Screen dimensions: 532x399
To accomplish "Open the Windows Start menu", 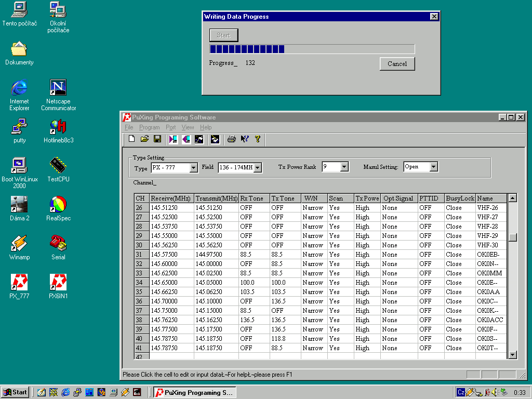I will pyautogui.click(x=15, y=392).
